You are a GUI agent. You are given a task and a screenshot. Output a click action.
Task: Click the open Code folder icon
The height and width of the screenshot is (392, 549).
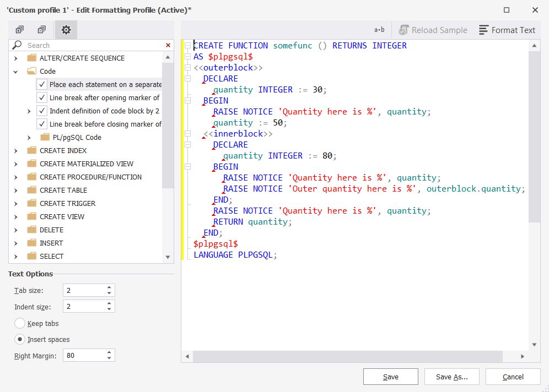point(32,71)
